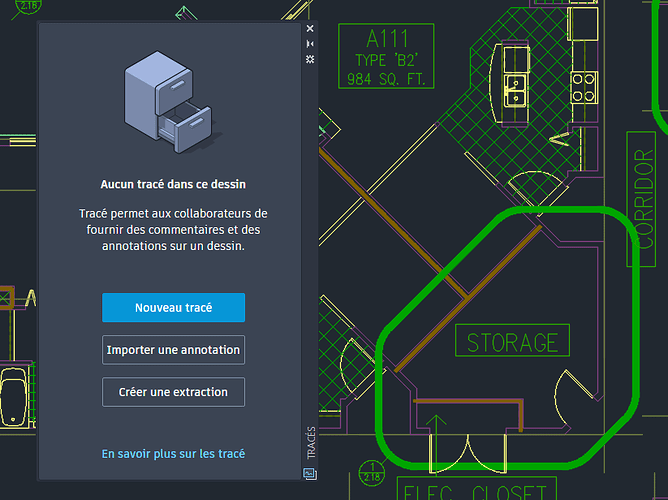668x500 pixels.
Task: Select the four-burner stove symbol
Action: [x=584, y=88]
